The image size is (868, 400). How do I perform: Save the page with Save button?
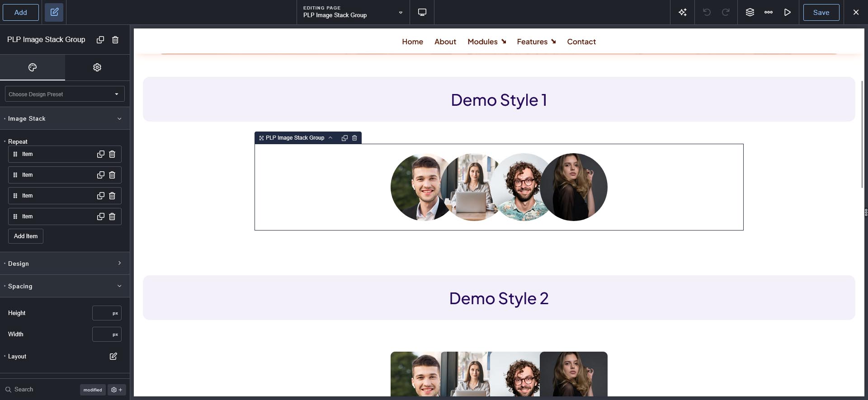pos(821,12)
